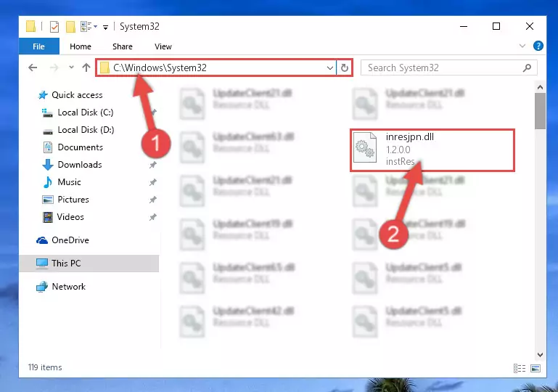Click the Search System32 box

point(448,68)
